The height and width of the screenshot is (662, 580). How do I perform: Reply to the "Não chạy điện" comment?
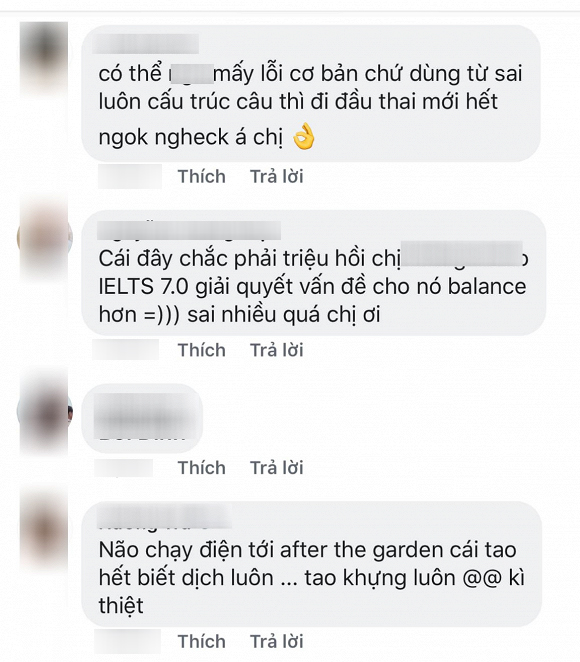[276, 641]
